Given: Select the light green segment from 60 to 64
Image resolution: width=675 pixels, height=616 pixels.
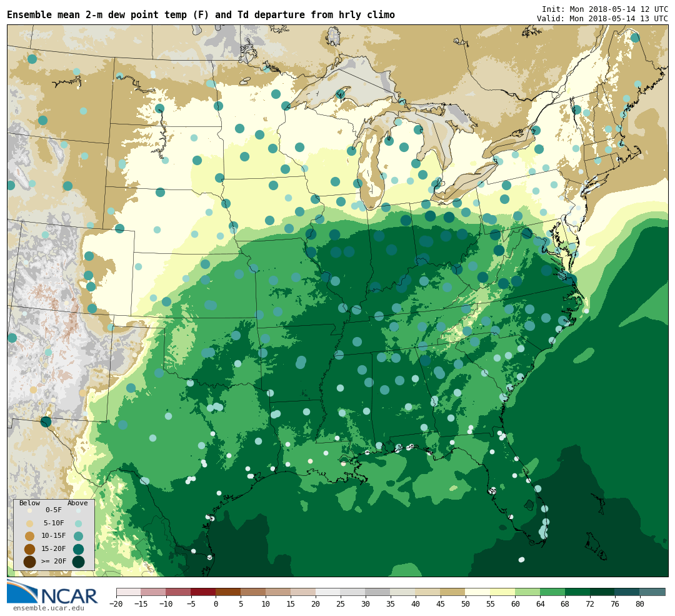Looking at the screenshot, I should point(528,592).
